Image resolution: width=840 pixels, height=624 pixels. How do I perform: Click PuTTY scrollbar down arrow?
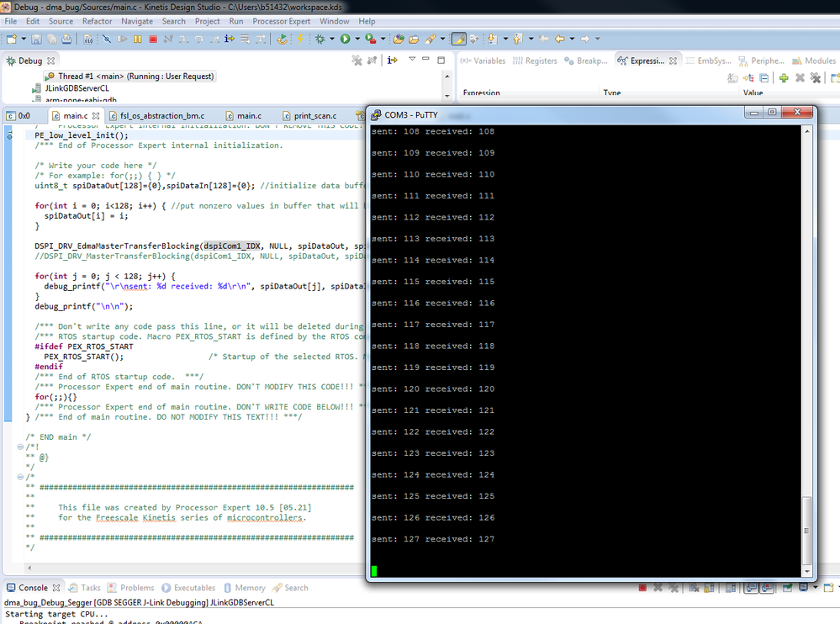[807, 572]
